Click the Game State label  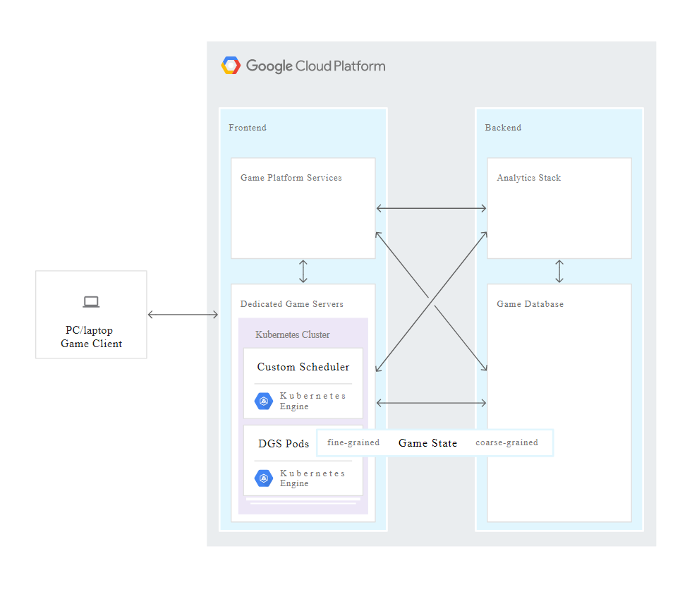point(427,443)
